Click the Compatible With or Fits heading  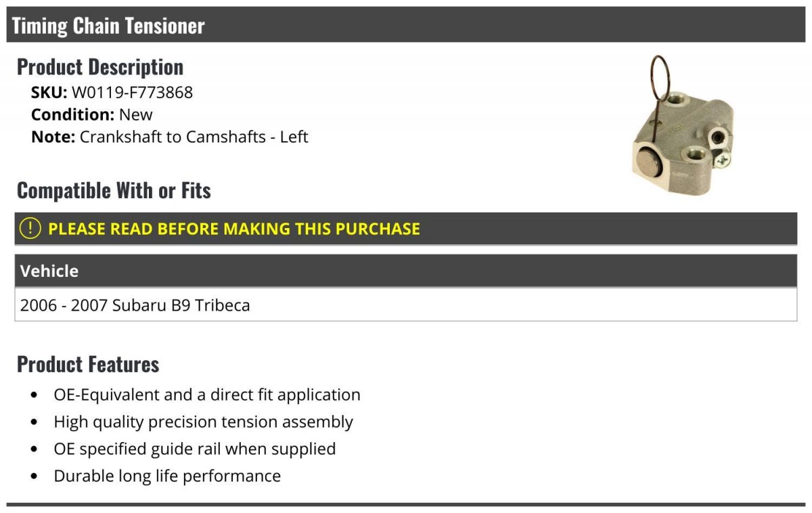click(114, 191)
